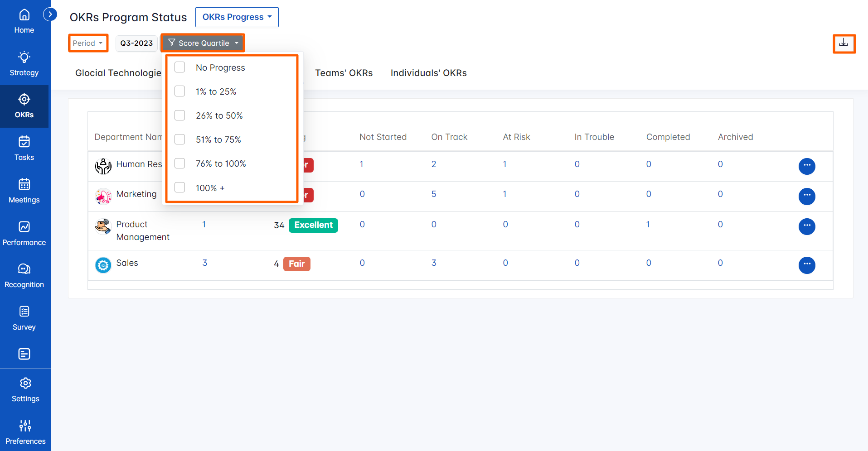Open the actions menu for the Sales row

tap(807, 265)
